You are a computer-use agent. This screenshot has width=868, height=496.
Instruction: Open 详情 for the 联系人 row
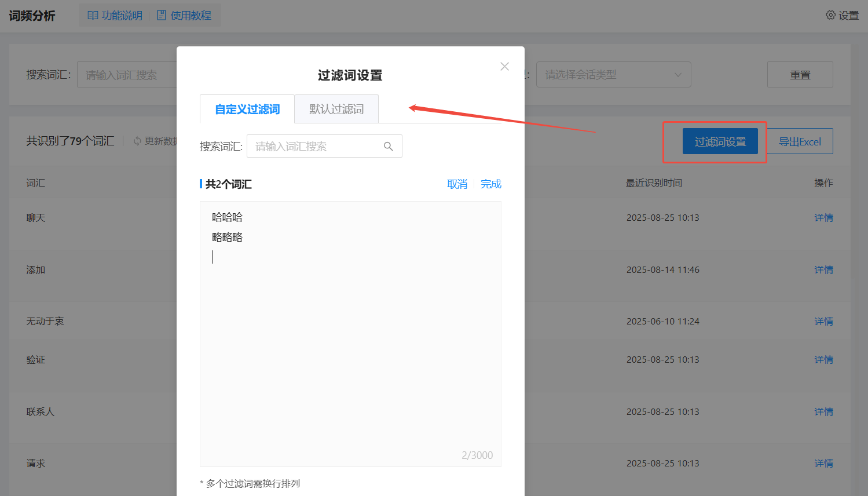pyautogui.click(x=823, y=412)
